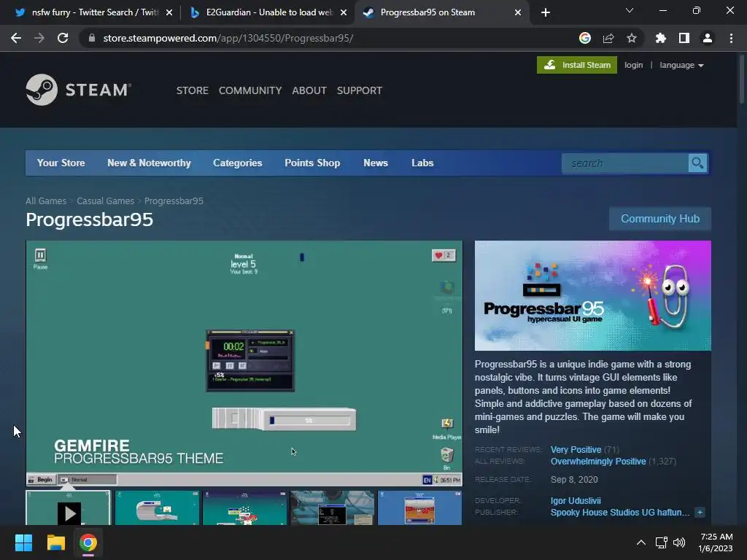Click the browser forward arrow
Image resolution: width=747 pixels, height=560 pixels.
(39, 38)
